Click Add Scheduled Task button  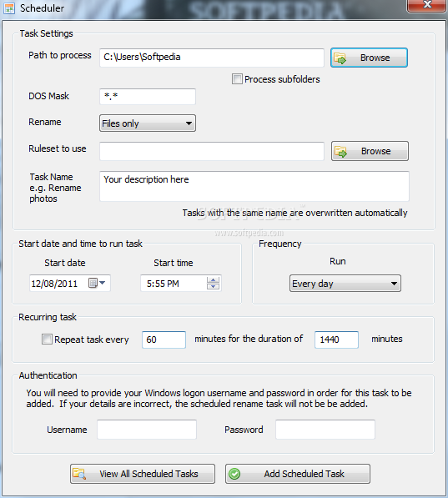[x=298, y=474]
